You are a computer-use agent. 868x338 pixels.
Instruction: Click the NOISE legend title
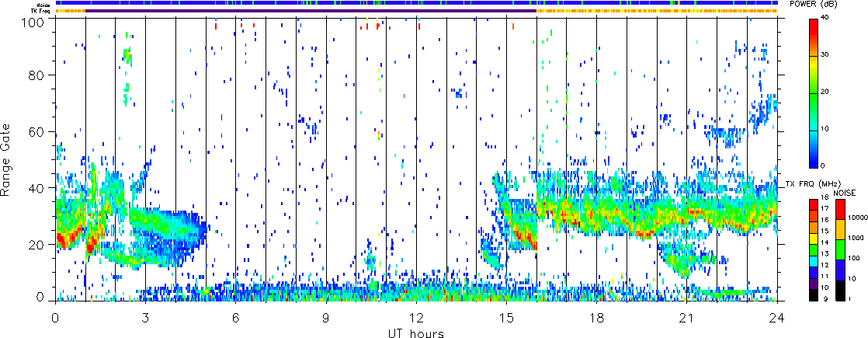pyautogui.click(x=844, y=191)
